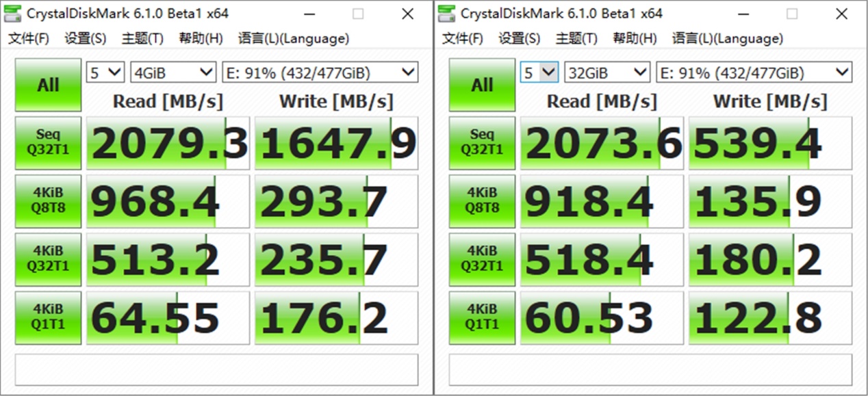Open the drive selector in the 4GiB window
This screenshot has width=868, height=396.
[x=320, y=72]
